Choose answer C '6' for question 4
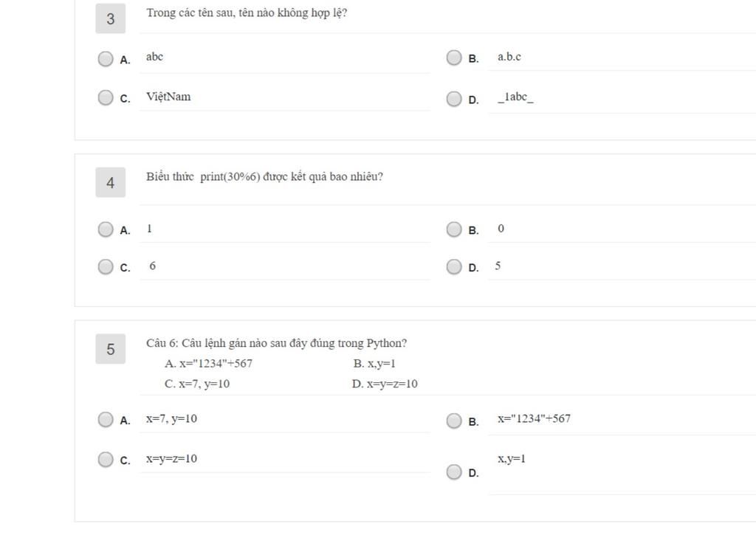The height and width of the screenshot is (535, 756). [106, 266]
